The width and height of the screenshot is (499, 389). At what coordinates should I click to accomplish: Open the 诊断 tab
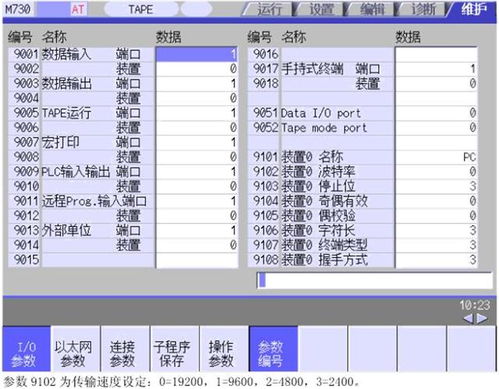pos(422,9)
